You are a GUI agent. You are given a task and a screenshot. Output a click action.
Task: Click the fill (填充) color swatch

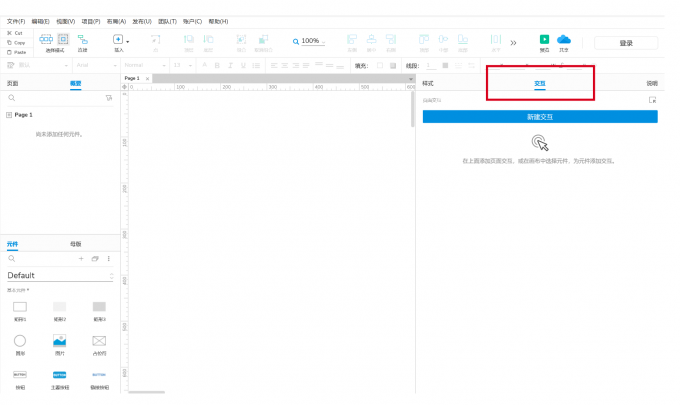[x=380, y=65]
